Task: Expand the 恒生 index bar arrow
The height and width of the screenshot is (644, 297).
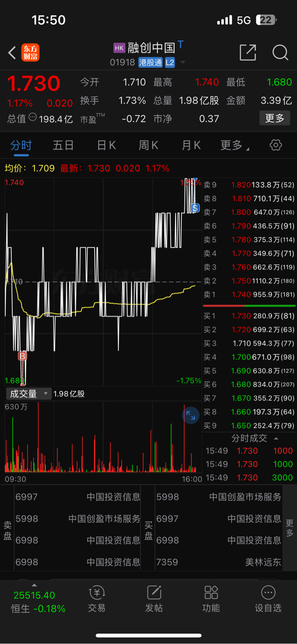Action: pyautogui.click(x=34, y=585)
